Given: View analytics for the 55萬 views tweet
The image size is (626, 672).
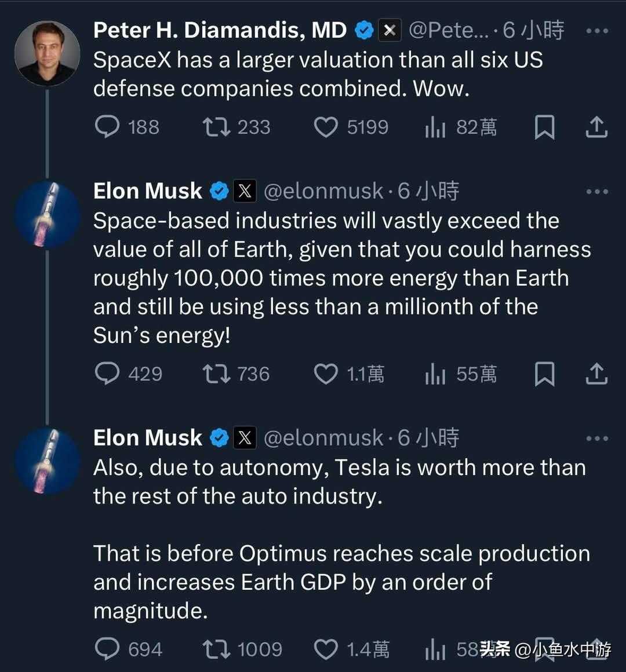Looking at the screenshot, I should pos(435,374).
